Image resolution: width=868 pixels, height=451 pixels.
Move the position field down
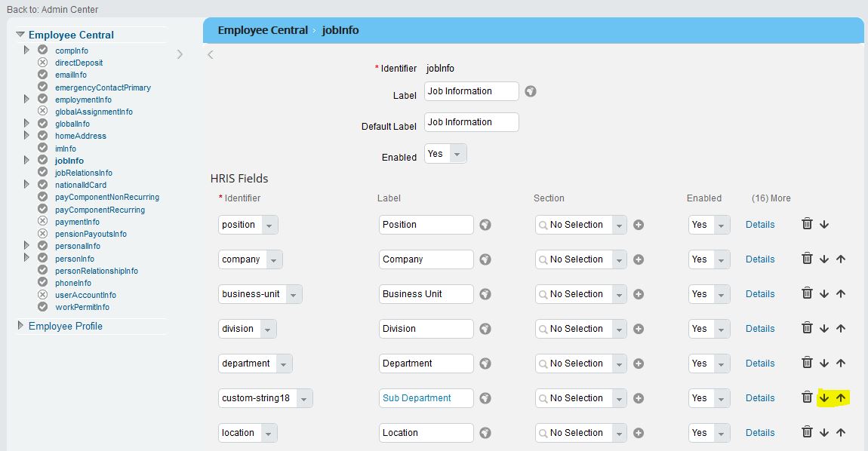824,225
